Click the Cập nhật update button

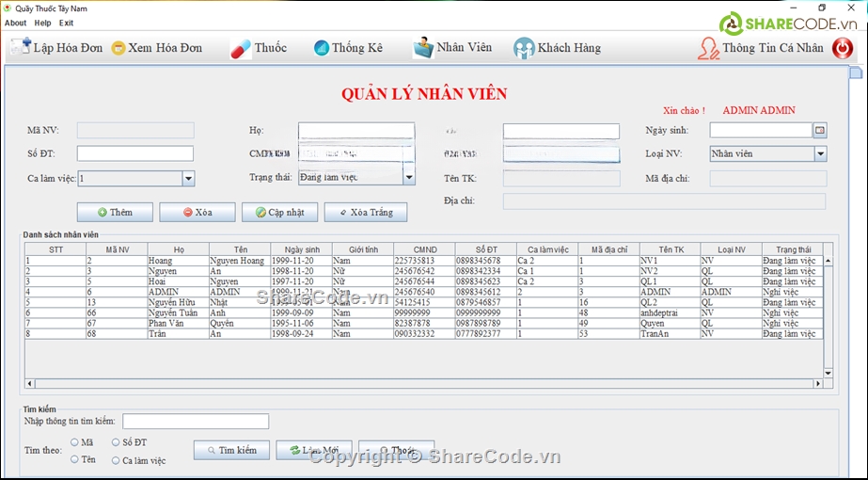click(x=279, y=213)
